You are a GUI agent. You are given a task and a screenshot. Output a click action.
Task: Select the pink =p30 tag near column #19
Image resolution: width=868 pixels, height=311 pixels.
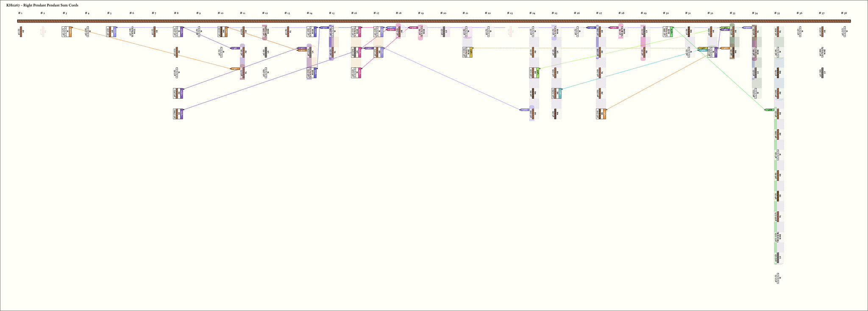point(413,28)
